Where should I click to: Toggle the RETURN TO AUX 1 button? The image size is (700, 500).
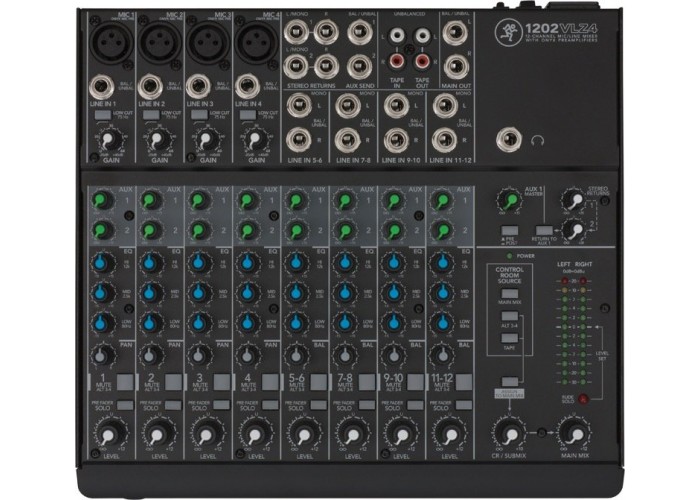[x=544, y=231]
